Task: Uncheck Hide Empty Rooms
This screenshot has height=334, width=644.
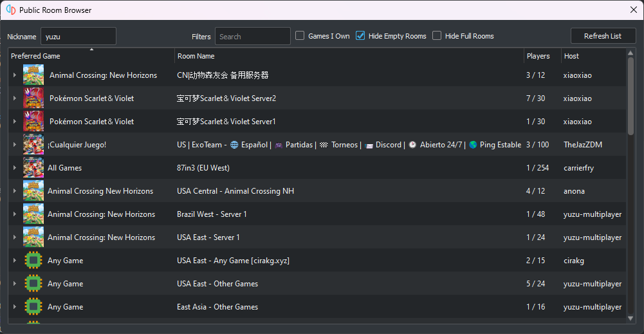Action: click(x=360, y=36)
